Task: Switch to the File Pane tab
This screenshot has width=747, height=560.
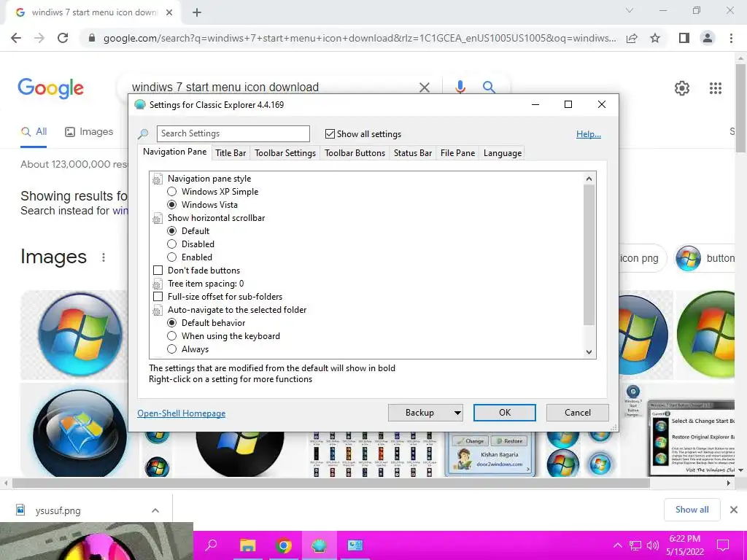Action: (x=457, y=153)
